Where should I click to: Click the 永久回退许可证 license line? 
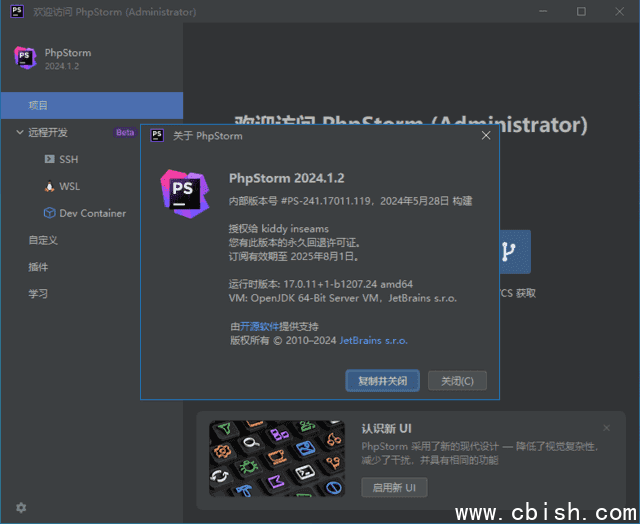[295, 242]
